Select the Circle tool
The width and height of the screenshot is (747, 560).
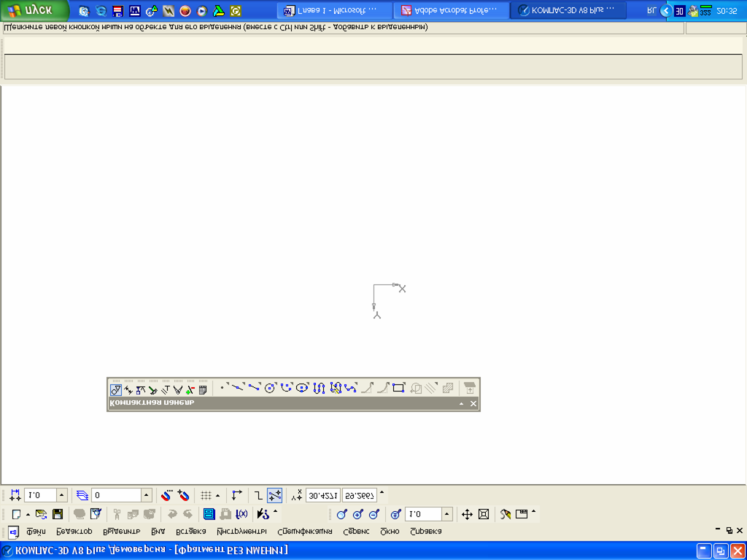click(270, 388)
